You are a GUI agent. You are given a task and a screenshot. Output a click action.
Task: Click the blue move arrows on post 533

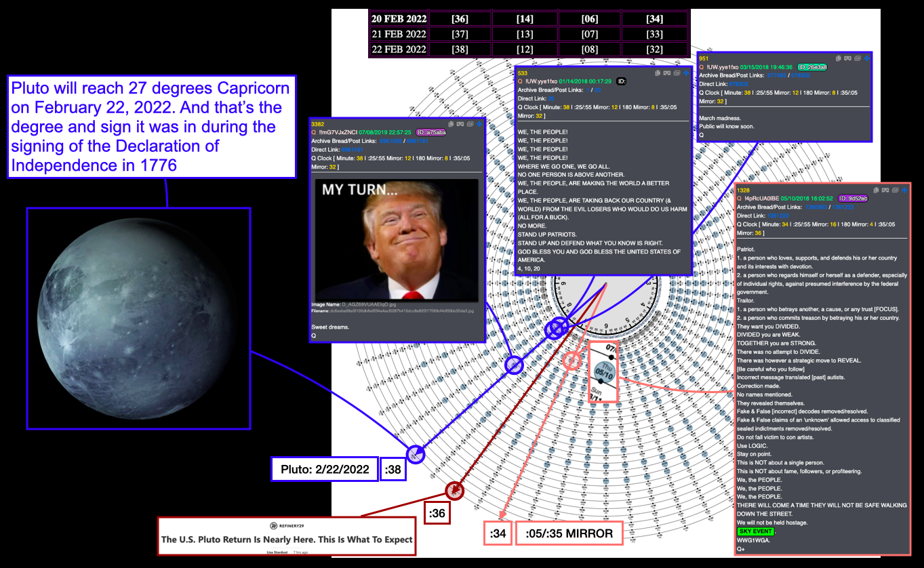pyautogui.click(x=686, y=73)
